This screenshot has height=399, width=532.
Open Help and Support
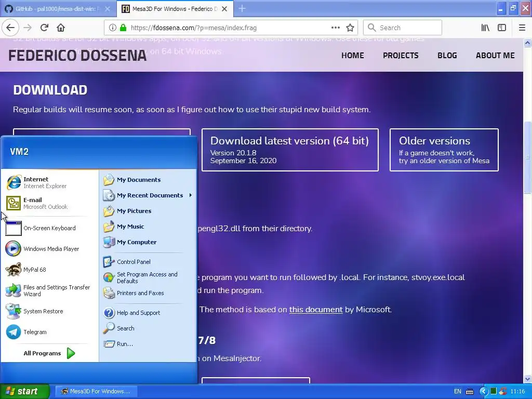coord(148,313)
